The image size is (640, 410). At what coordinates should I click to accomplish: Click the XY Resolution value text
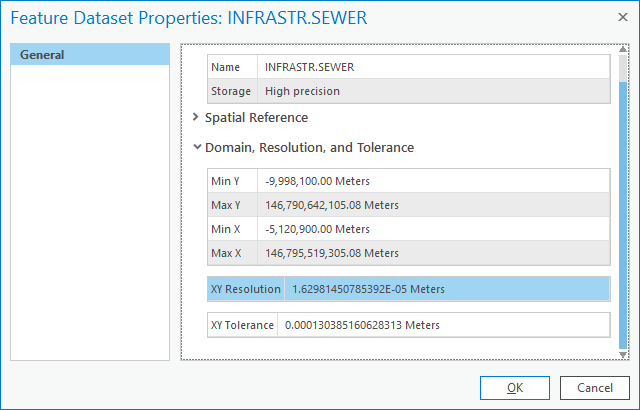pyautogui.click(x=368, y=289)
